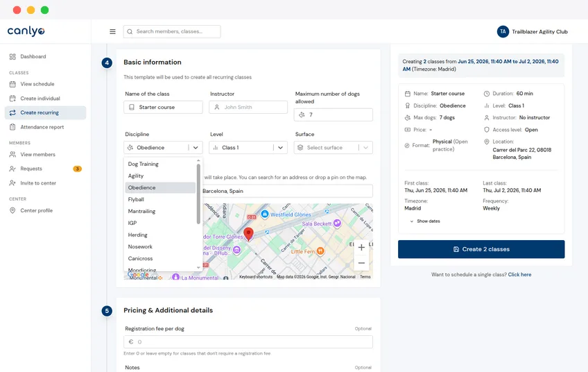
Task: Click the Instructor field
Action: [x=248, y=108]
